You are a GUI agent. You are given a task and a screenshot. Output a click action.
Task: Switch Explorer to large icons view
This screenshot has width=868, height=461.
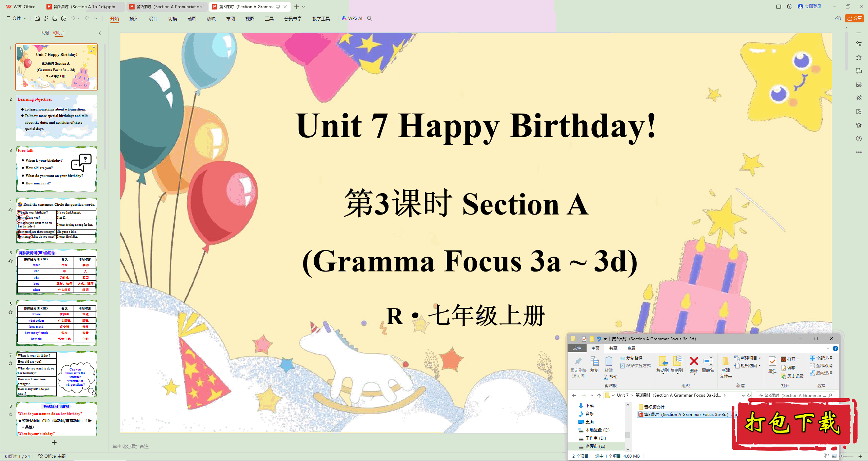click(x=834, y=456)
